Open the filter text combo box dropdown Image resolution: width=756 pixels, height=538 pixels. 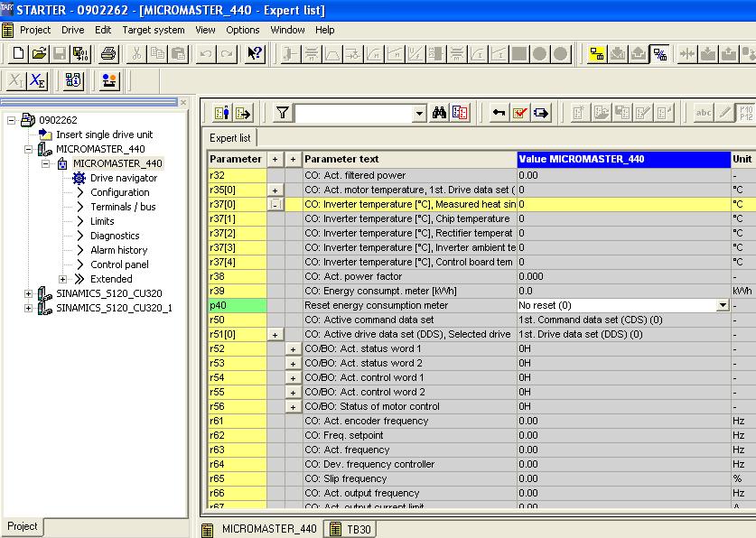tap(419, 113)
